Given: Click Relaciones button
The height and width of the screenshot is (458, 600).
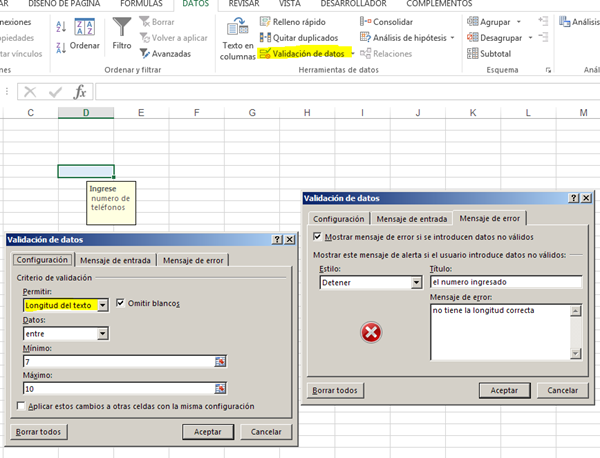Looking at the screenshot, I should (x=386, y=54).
